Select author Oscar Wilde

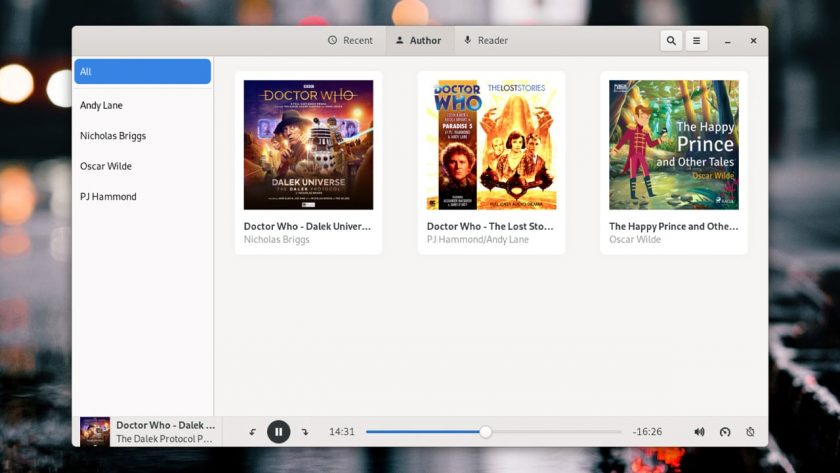[x=142, y=166]
